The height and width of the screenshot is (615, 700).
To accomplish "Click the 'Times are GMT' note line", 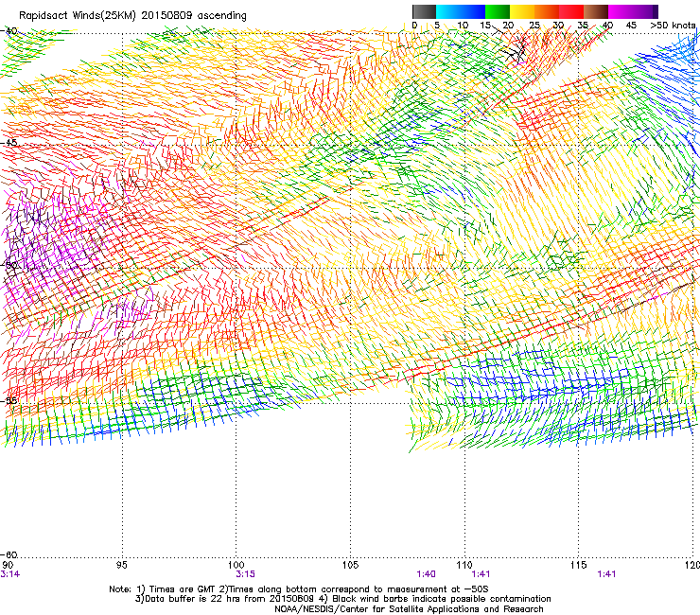I will (299, 589).
